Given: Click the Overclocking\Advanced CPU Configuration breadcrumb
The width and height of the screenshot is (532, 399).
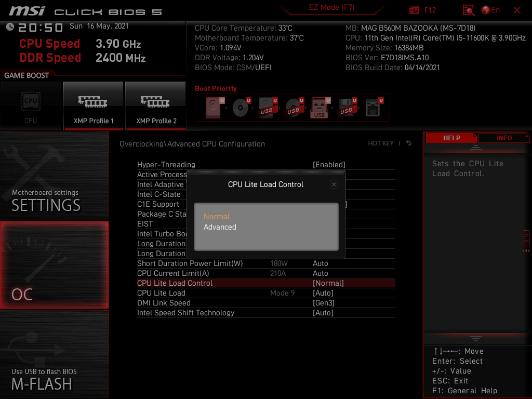Looking at the screenshot, I should [x=192, y=144].
